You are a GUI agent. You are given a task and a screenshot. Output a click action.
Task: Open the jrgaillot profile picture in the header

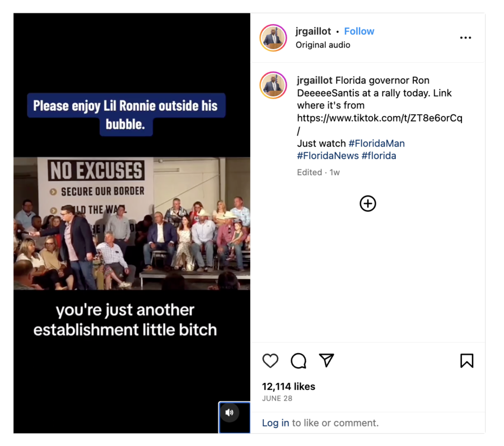tap(273, 38)
